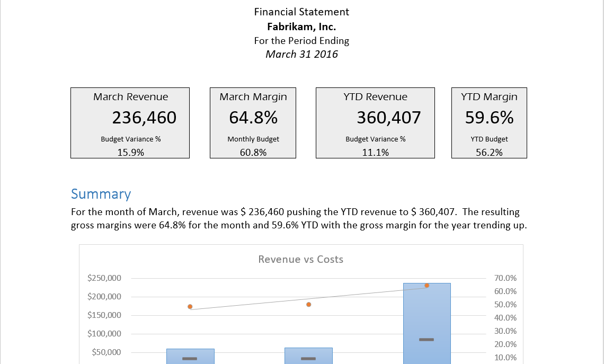Click the first orange margin dot

point(190,307)
